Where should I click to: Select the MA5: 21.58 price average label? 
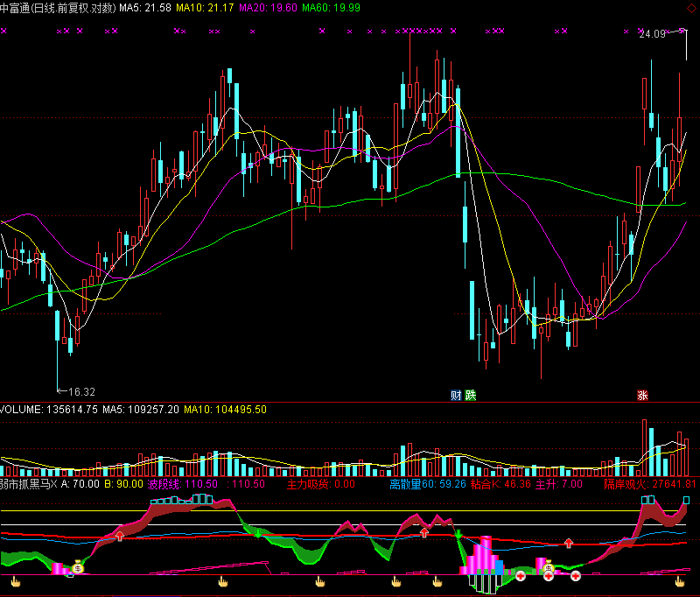point(145,8)
